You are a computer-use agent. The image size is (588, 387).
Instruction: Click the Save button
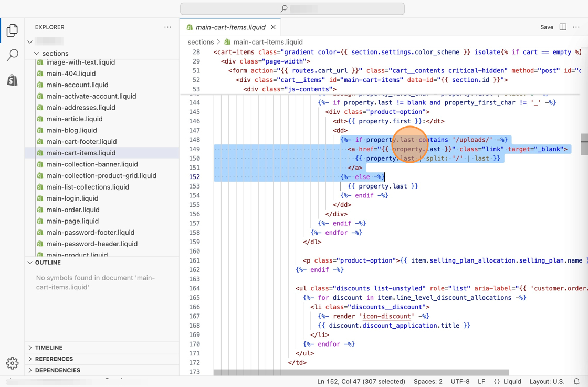click(x=547, y=27)
